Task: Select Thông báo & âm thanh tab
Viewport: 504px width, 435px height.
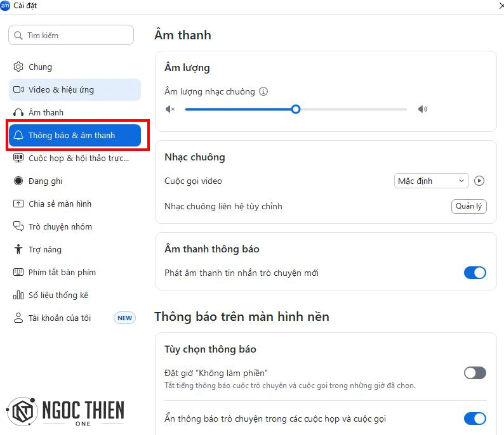Action: tap(74, 135)
